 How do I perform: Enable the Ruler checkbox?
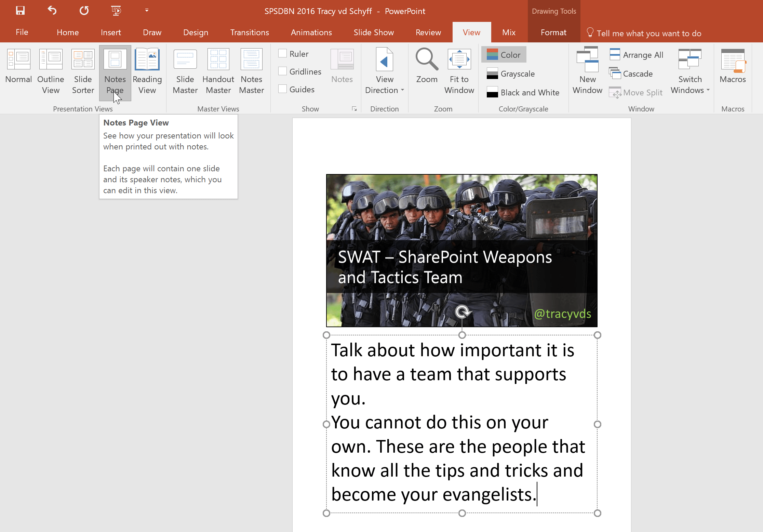(x=282, y=53)
